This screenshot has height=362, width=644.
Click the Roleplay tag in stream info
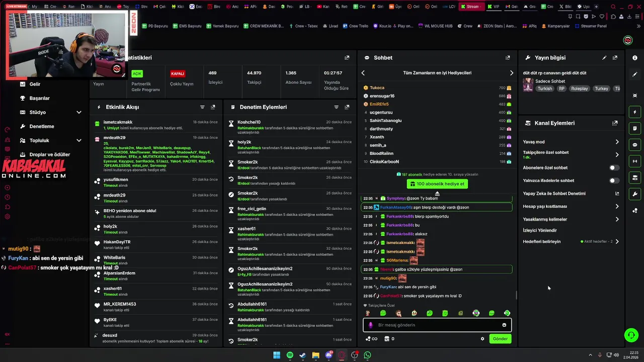[x=579, y=88]
